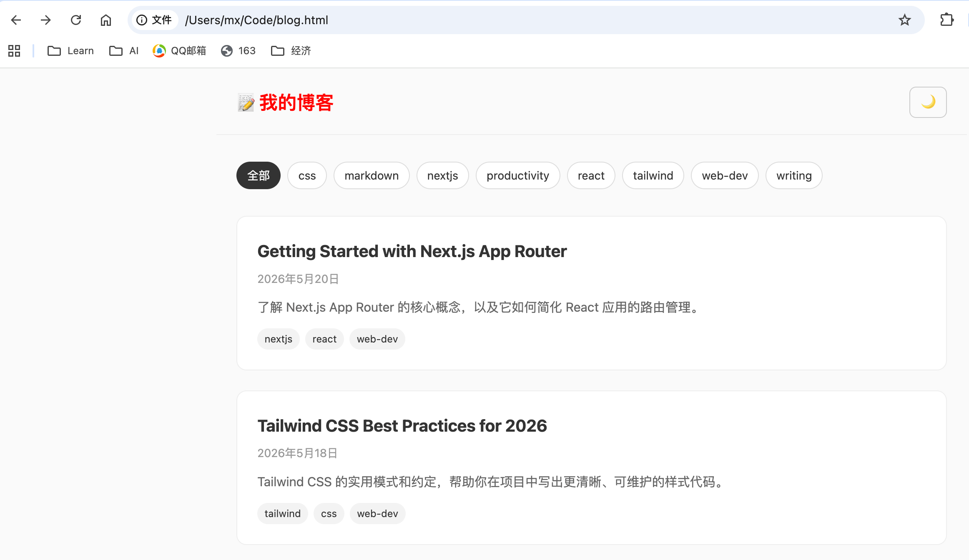
Task: Open Getting Started with Next.js App Router post
Action: [412, 251]
